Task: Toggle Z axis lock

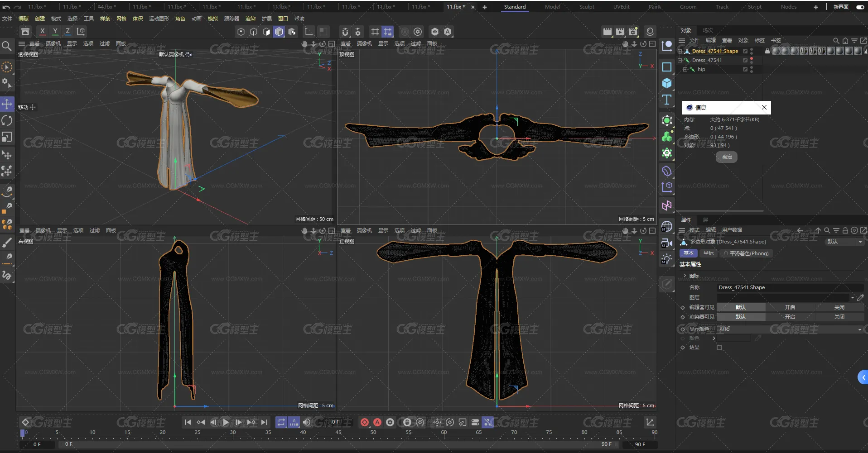Action: tap(68, 32)
